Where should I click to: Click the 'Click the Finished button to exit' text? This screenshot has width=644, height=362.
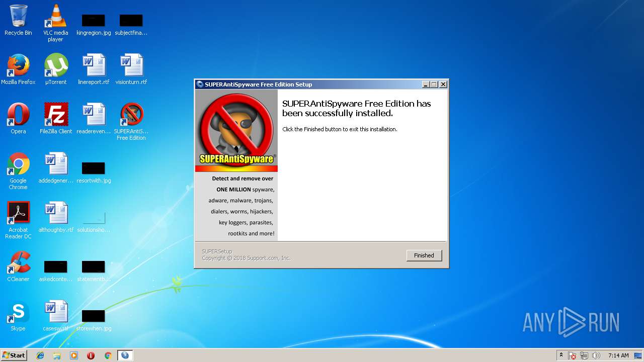pos(340,129)
